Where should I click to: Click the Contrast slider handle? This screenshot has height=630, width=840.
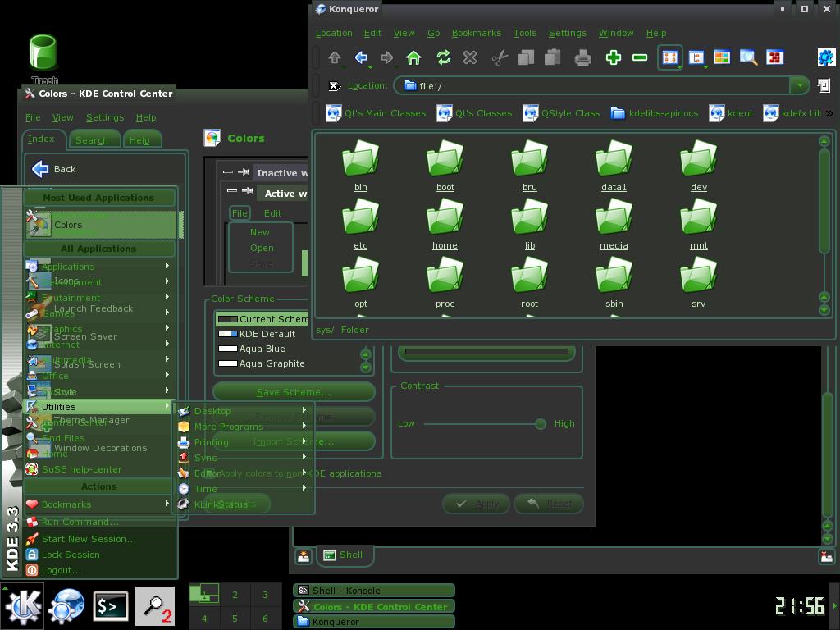coord(540,424)
